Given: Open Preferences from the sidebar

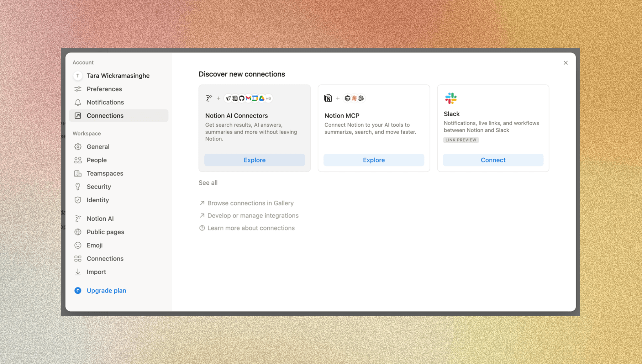Looking at the screenshot, I should coord(104,89).
